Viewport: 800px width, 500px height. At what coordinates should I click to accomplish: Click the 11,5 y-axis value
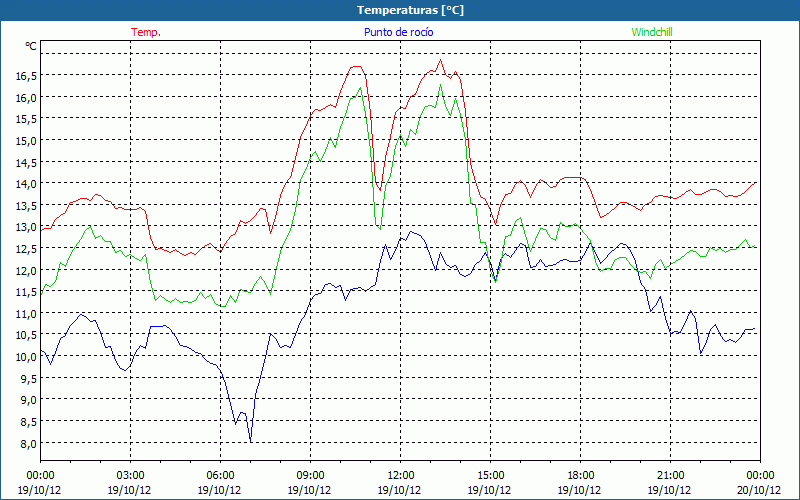click(x=26, y=292)
